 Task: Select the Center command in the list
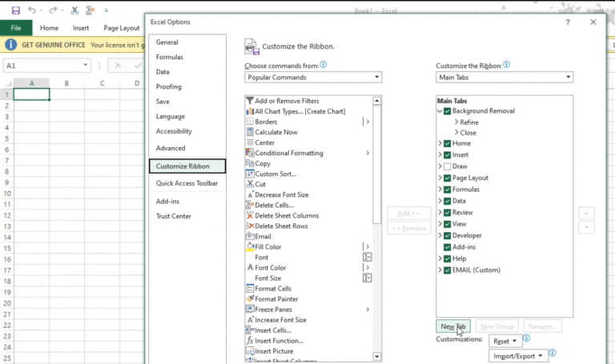308,142
